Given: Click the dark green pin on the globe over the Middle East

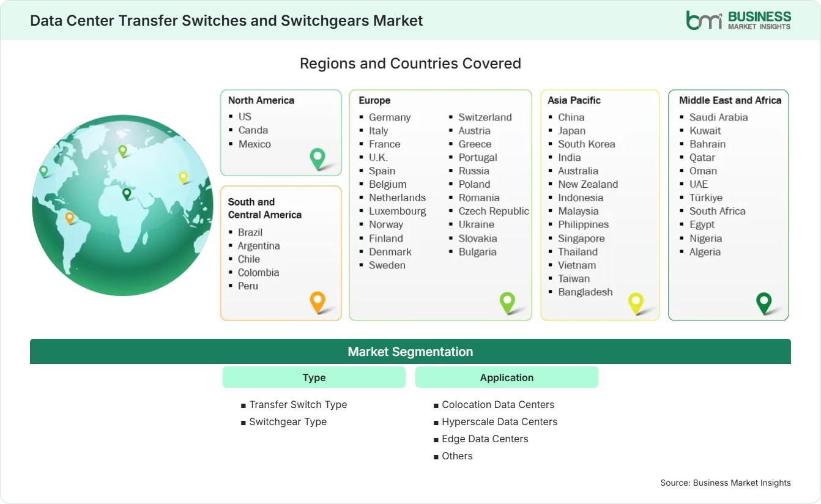Looking at the screenshot, I should [127, 194].
